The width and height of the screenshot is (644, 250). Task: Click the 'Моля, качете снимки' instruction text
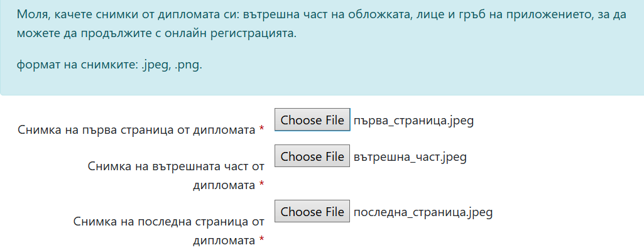pos(322,24)
